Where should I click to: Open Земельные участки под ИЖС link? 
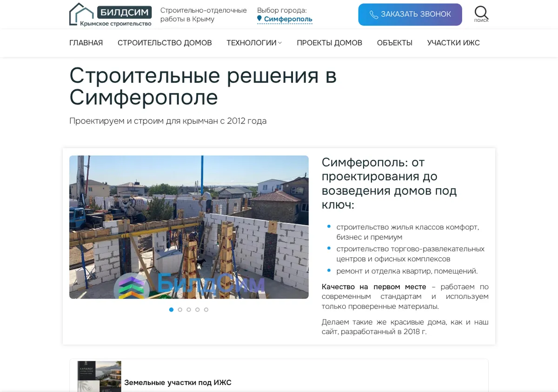click(x=178, y=383)
